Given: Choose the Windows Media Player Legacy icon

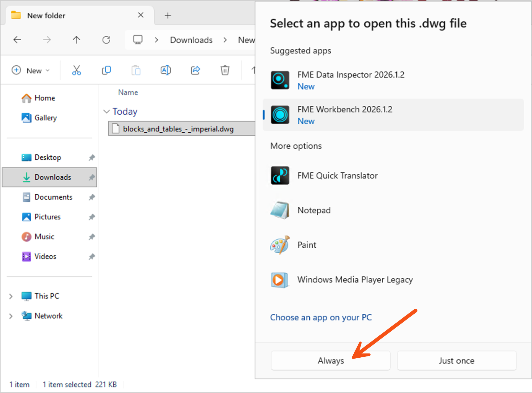Looking at the screenshot, I should 280,280.
